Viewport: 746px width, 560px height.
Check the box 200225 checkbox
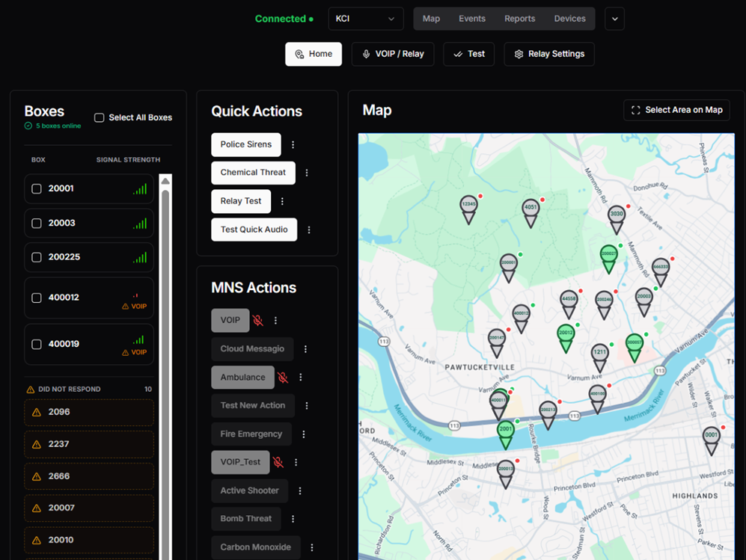[37, 257]
